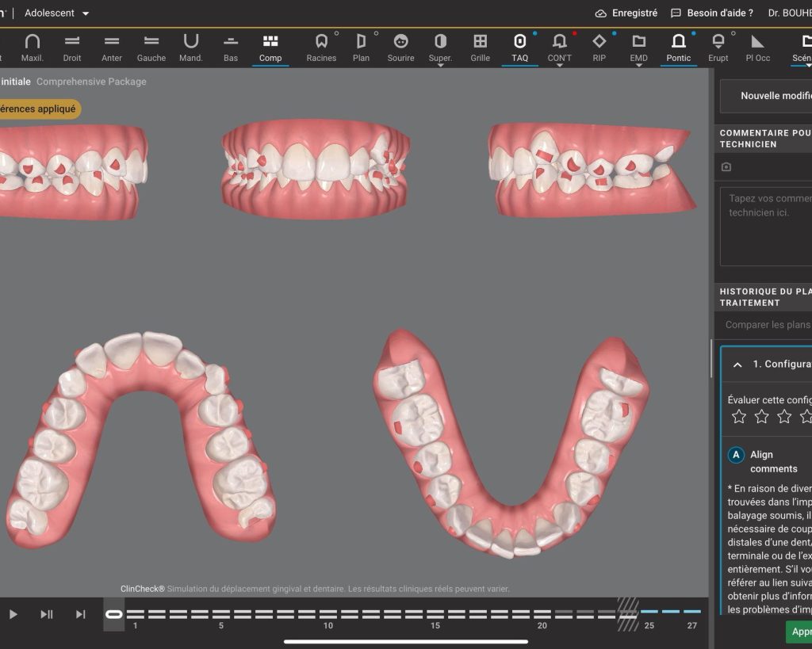Select the Maxil. upper arch view
The image size is (812, 649).
click(33, 48)
